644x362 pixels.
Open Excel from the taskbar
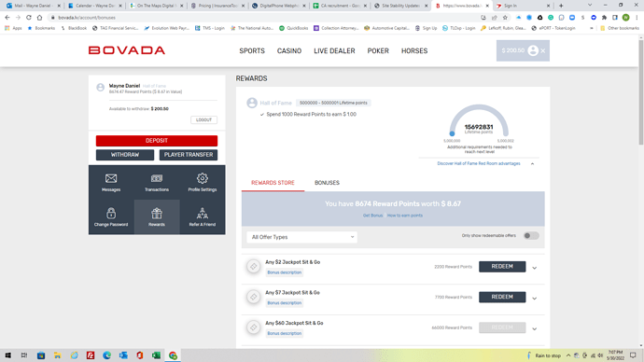tap(156, 355)
